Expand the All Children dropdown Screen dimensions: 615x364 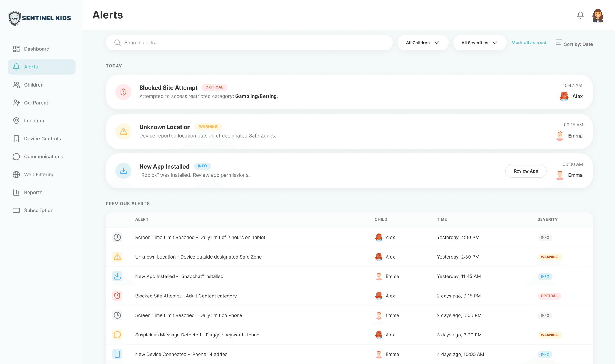click(423, 43)
